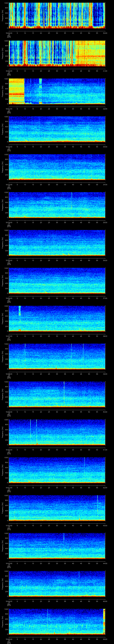Image resolution: width=114 pixels, height=644 pixels.
Task: Click the 18:41:00 spectrogram panel
Action: (57, 470)
